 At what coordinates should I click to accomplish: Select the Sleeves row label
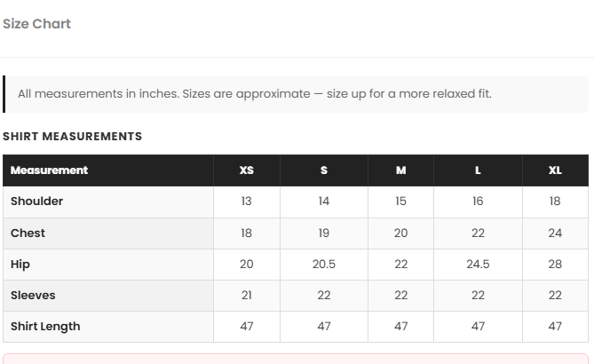point(33,296)
